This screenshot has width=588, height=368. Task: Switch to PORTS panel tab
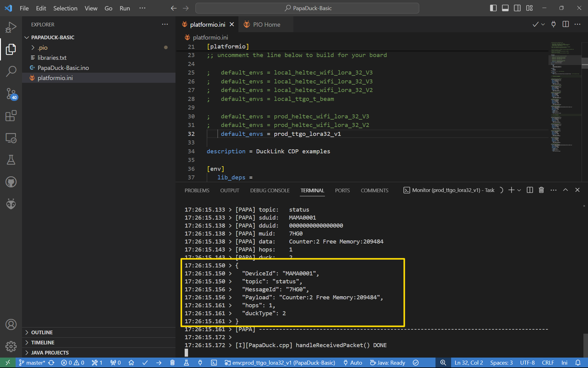(x=342, y=190)
